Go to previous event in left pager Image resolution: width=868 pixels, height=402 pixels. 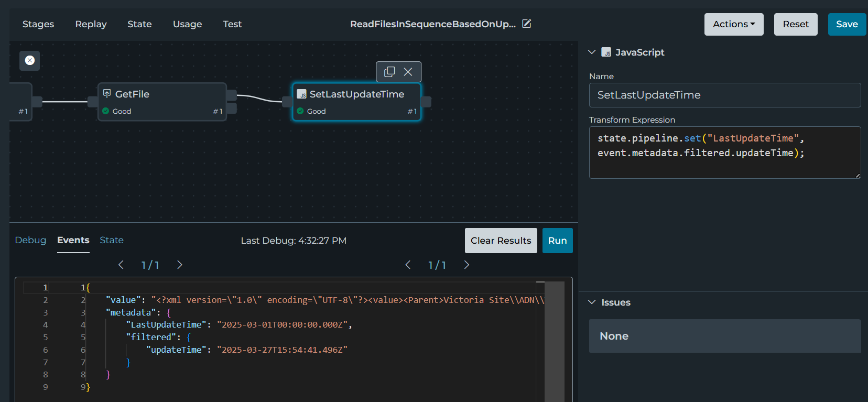click(x=121, y=265)
